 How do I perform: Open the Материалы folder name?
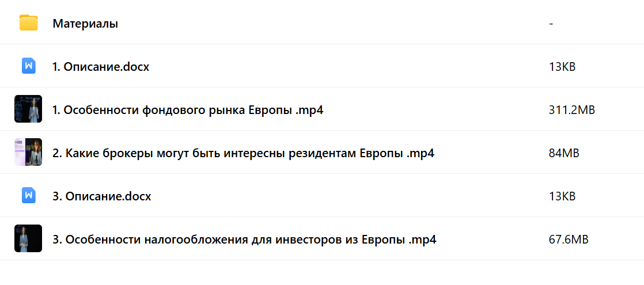85,24
